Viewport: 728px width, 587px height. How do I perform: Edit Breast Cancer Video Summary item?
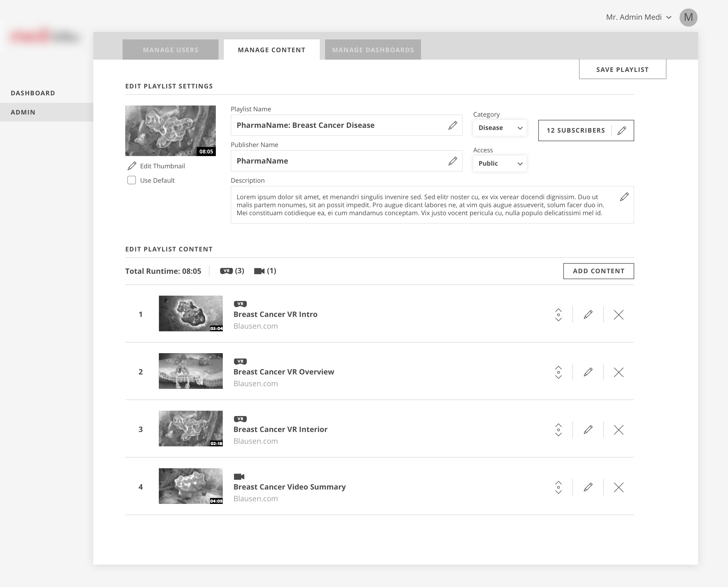coord(588,487)
